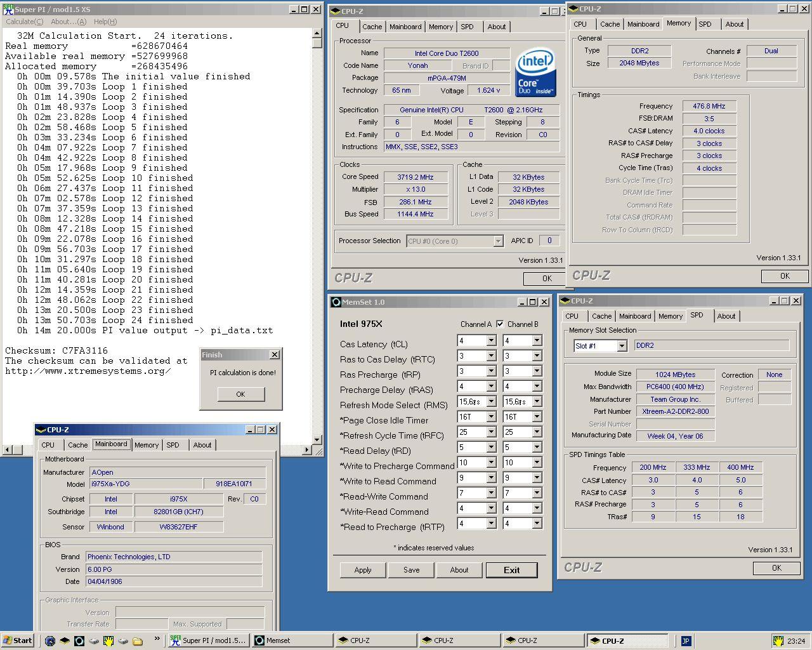Click OK in the Memory CPU-Z window
This screenshot has height=650, width=812.
(785, 276)
